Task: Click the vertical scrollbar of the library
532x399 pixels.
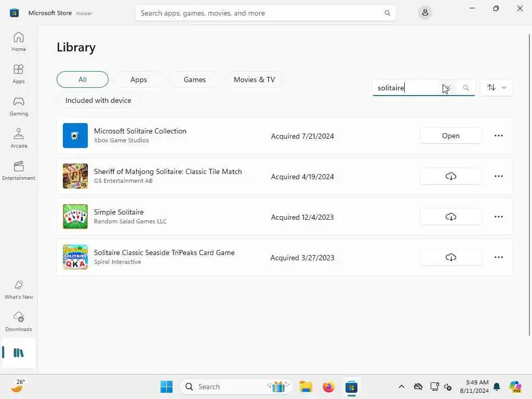Action: (529, 185)
